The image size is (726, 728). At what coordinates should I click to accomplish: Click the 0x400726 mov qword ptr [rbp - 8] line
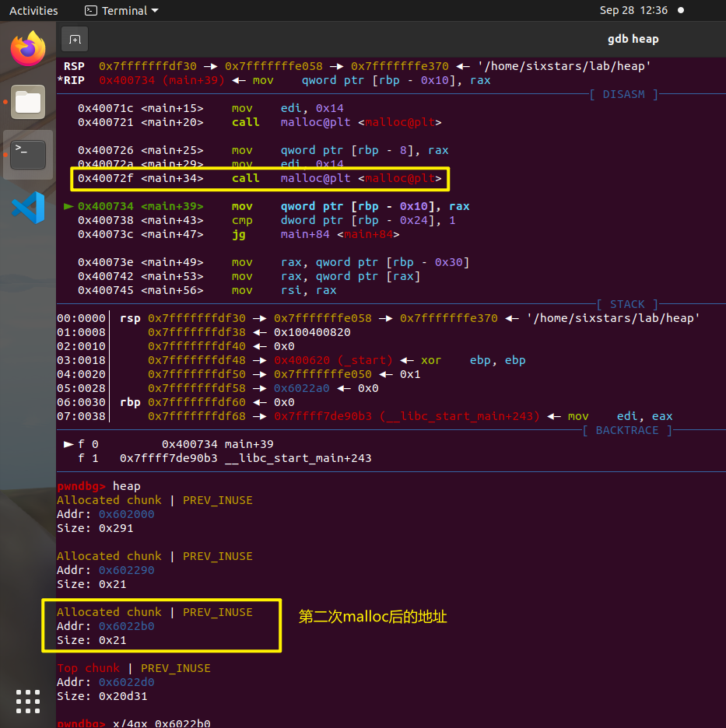coord(263,150)
